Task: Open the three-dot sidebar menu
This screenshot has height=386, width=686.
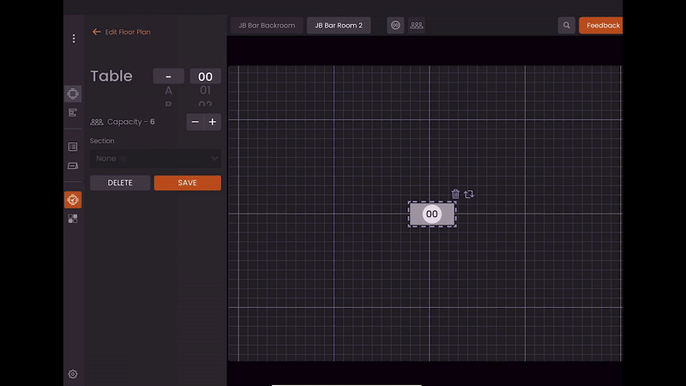Action: [74, 39]
